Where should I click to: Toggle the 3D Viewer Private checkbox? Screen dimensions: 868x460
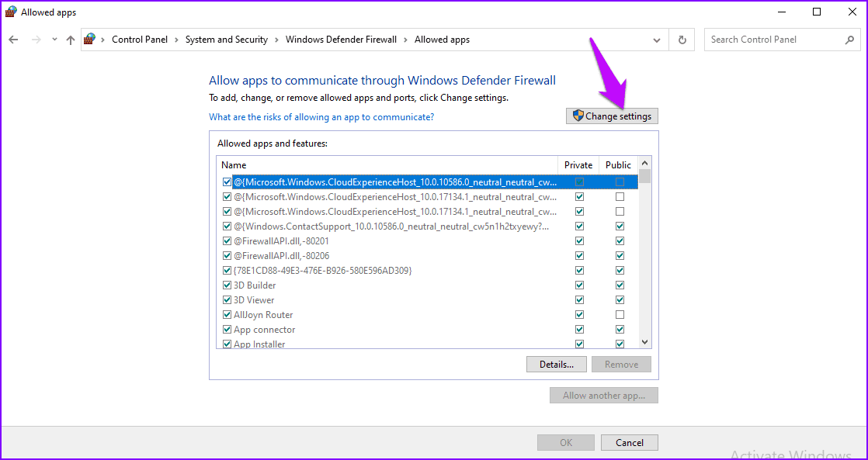(x=580, y=299)
